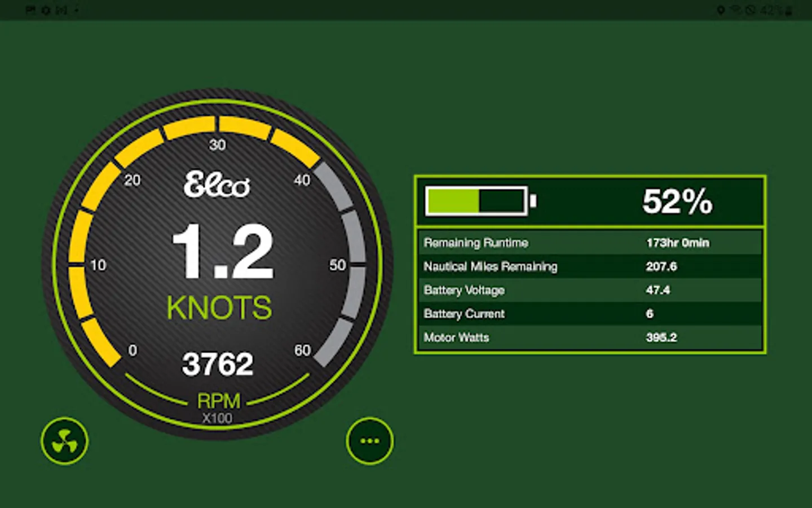Click the 20 mark on the gauge

pos(133,181)
